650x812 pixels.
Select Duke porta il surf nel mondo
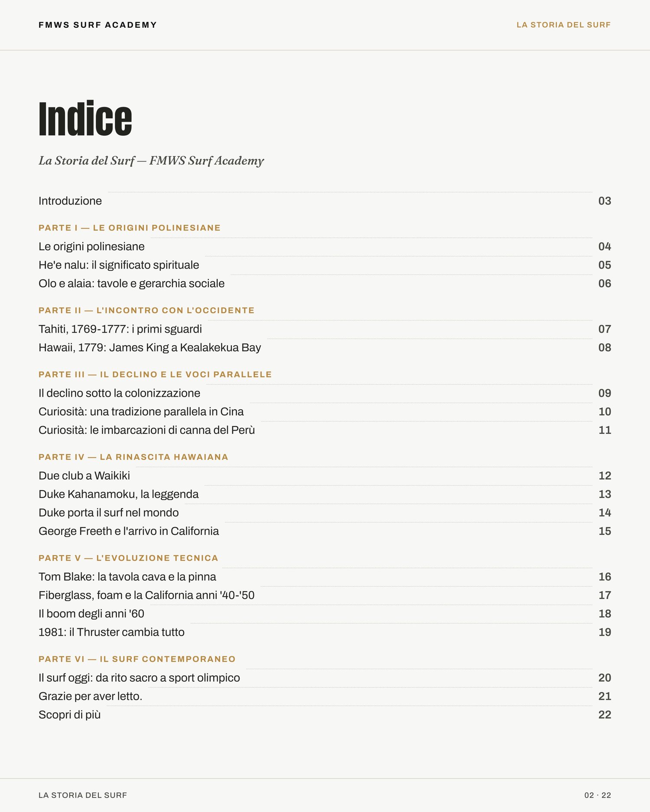tap(325, 513)
